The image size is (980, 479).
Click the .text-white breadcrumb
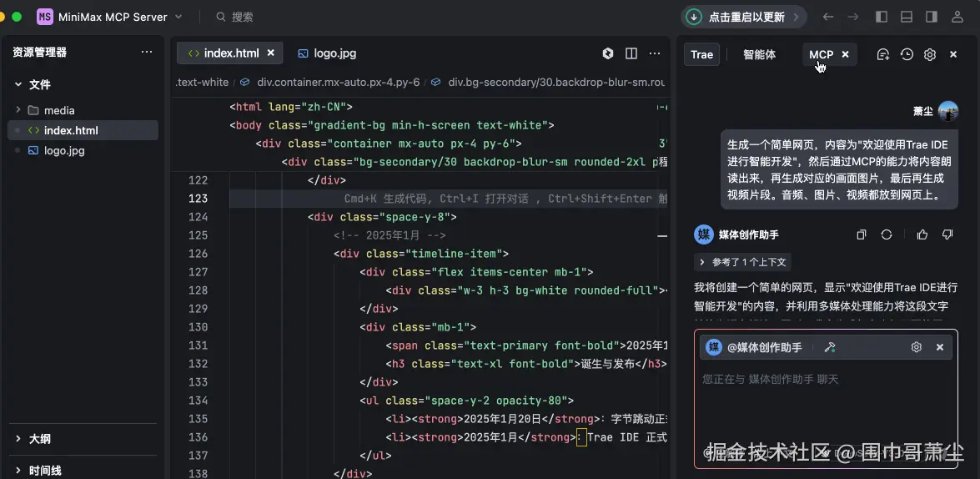click(203, 82)
